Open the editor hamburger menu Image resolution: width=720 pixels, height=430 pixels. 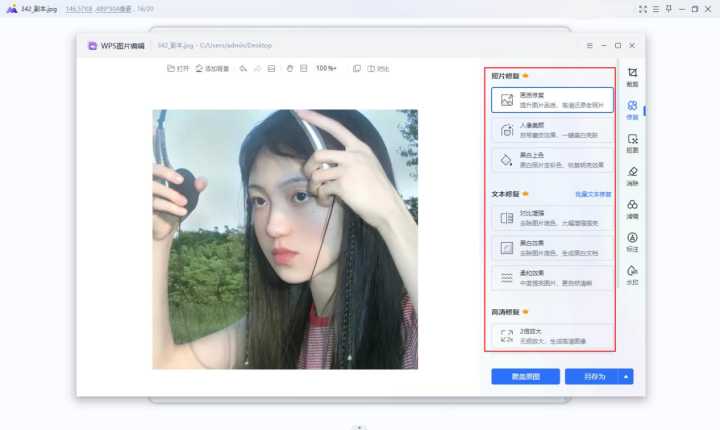[x=589, y=45]
